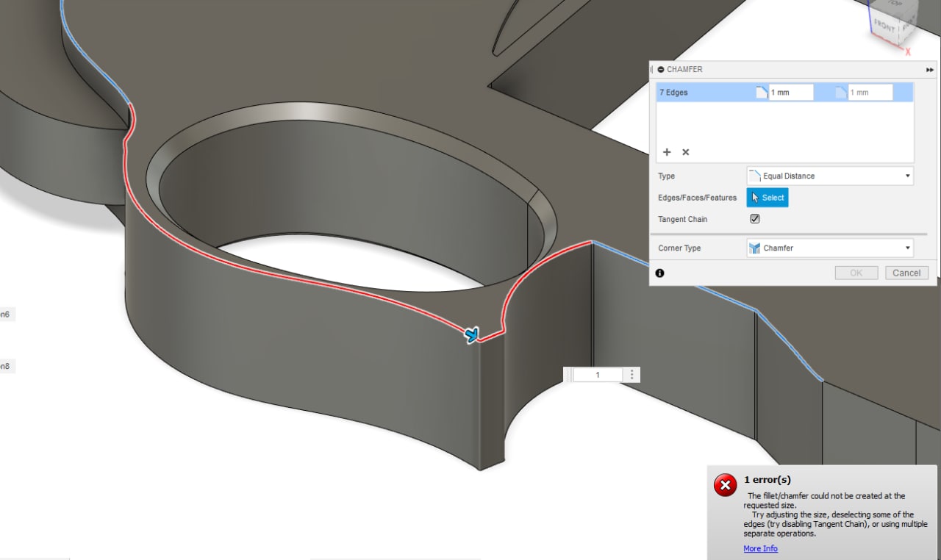Click the first chamfer distance field showing 1 mm
The width and height of the screenshot is (941, 560).
[791, 93]
